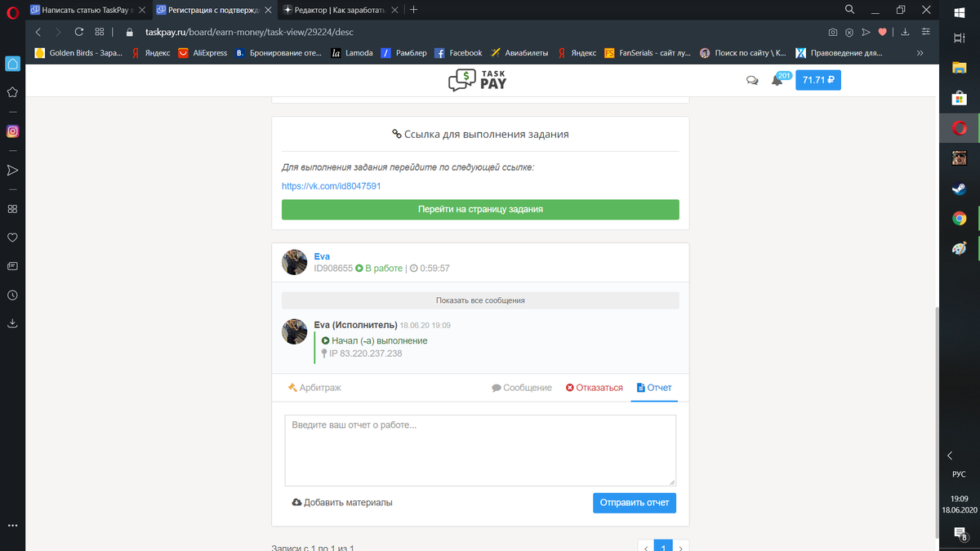Screen dimensions: 980x551
Task: Click Eva's avatar in task header
Action: [295, 262]
